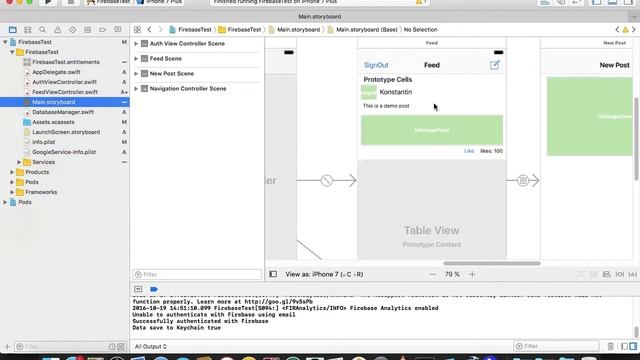Open Assets.xcassets catalog
Viewport: 640px width, 360px height.
pos(53,122)
